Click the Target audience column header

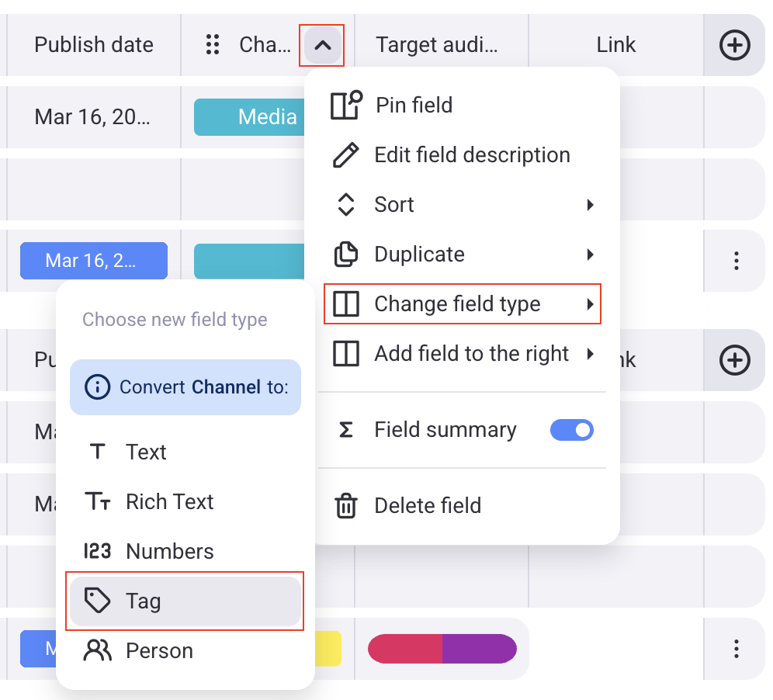[437, 45]
